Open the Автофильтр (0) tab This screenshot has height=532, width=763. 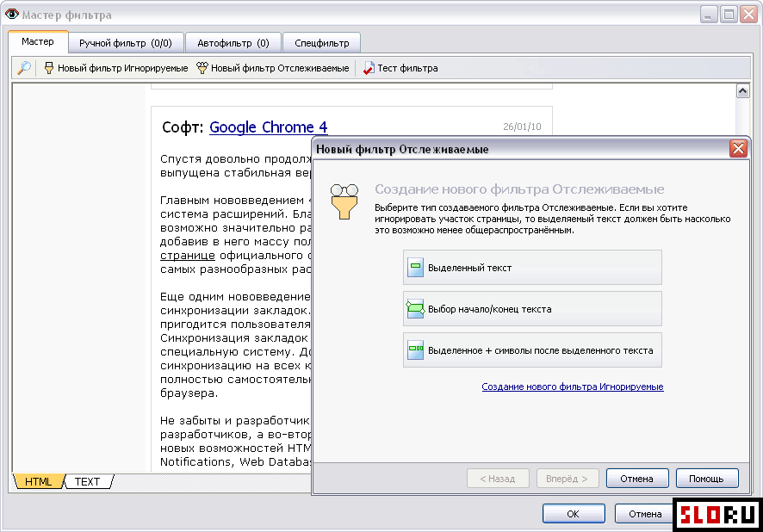point(233,43)
